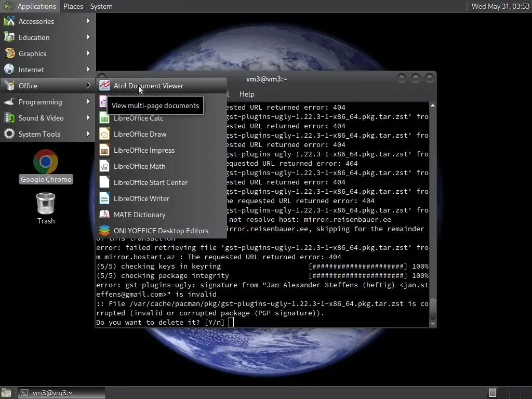Expand the System Tools submenu arrow
532x399 pixels.
[88, 134]
